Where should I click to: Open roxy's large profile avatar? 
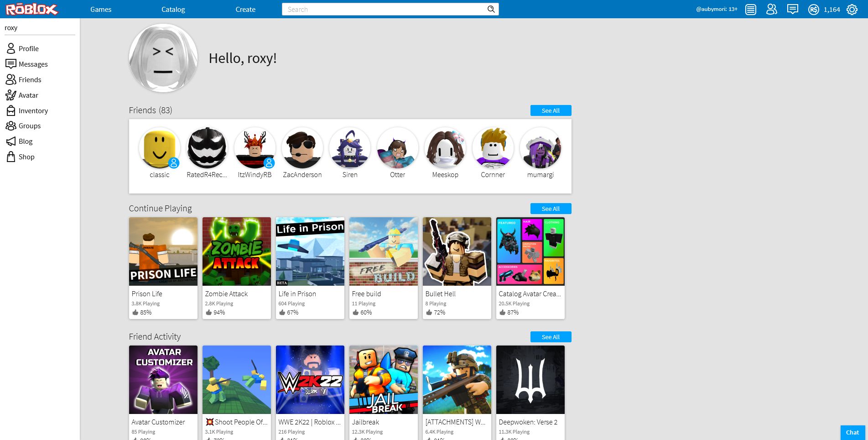pyautogui.click(x=163, y=58)
